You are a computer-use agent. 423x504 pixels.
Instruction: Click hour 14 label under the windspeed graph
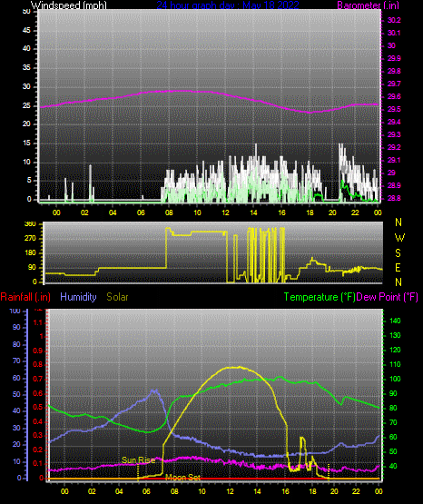pyautogui.click(x=254, y=212)
